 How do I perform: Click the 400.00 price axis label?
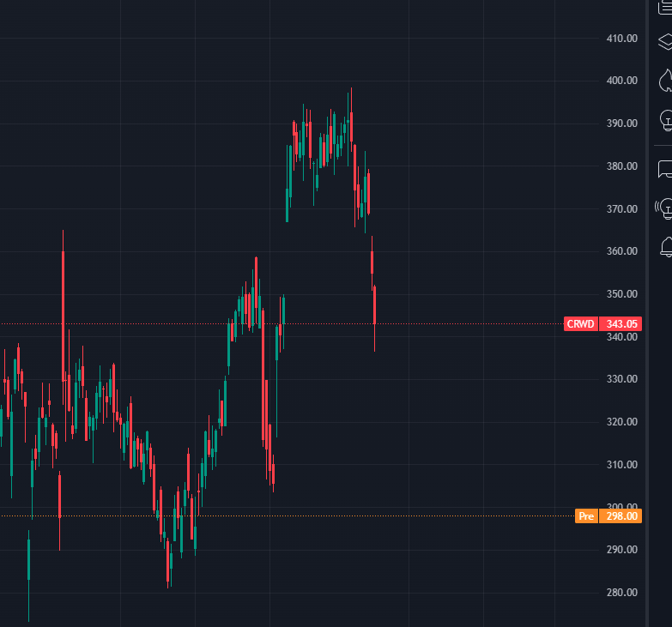point(622,81)
